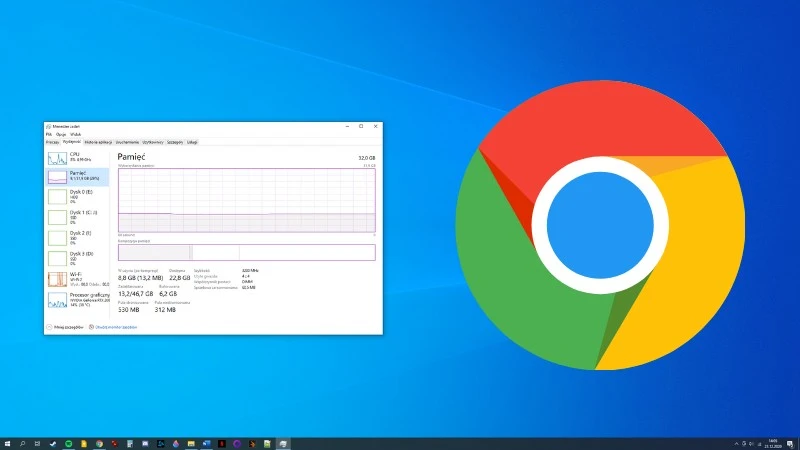
Task: Show Dysk 1 (C: J:) performance
Action: point(78,217)
